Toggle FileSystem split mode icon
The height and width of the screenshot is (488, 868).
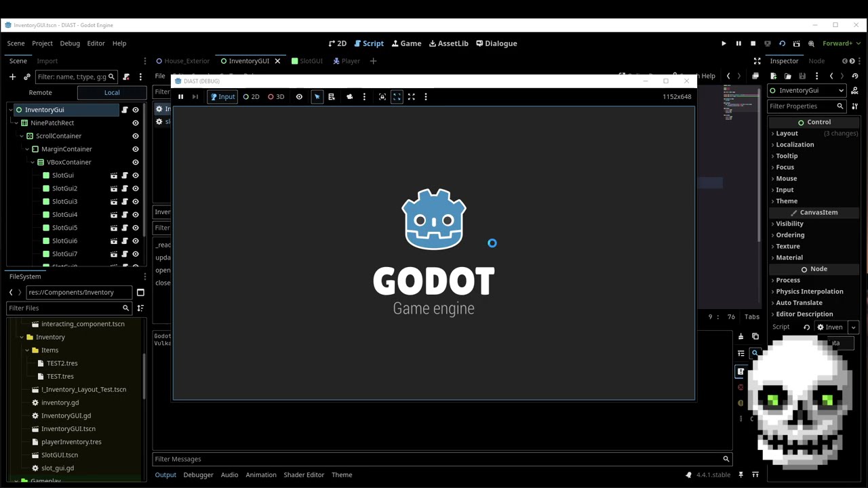click(x=140, y=293)
